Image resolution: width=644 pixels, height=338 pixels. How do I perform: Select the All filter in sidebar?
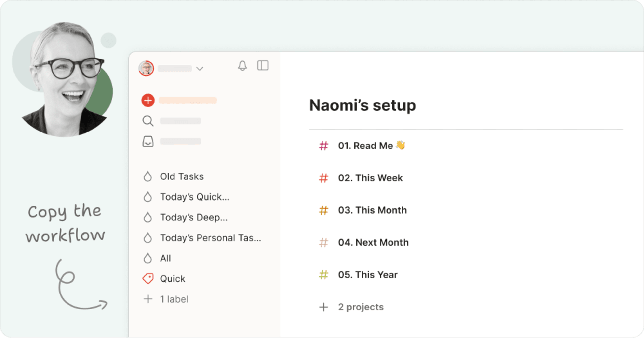(x=165, y=258)
